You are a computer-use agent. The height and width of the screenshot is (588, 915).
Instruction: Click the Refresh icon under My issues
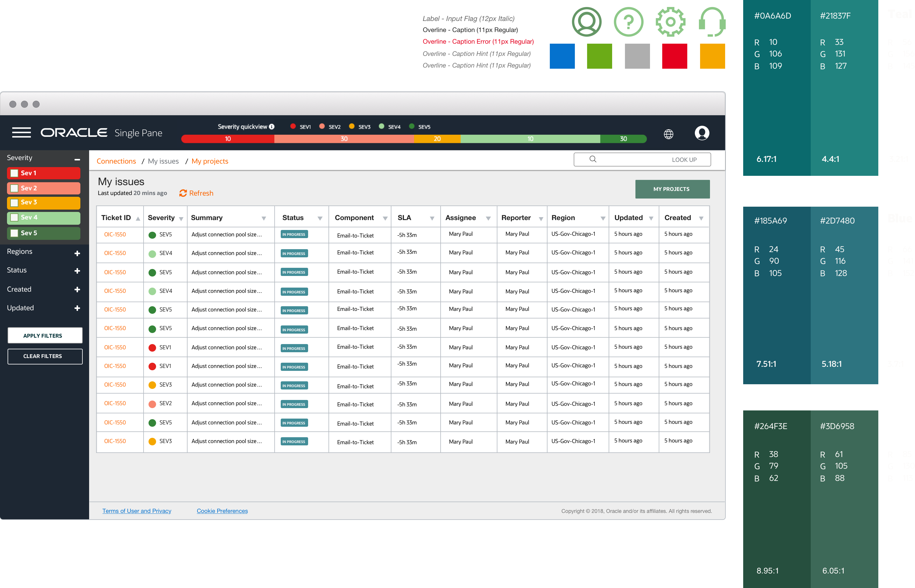pyautogui.click(x=183, y=193)
